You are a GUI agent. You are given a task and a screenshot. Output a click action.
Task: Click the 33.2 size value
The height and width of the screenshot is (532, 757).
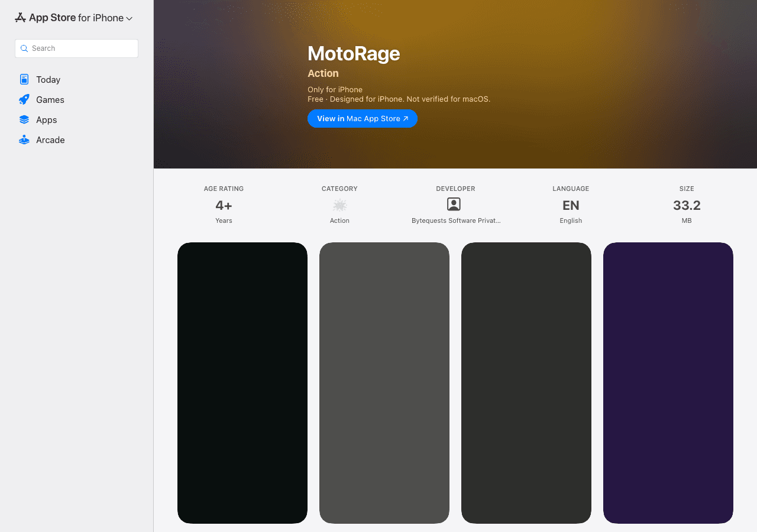tap(687, 205)
